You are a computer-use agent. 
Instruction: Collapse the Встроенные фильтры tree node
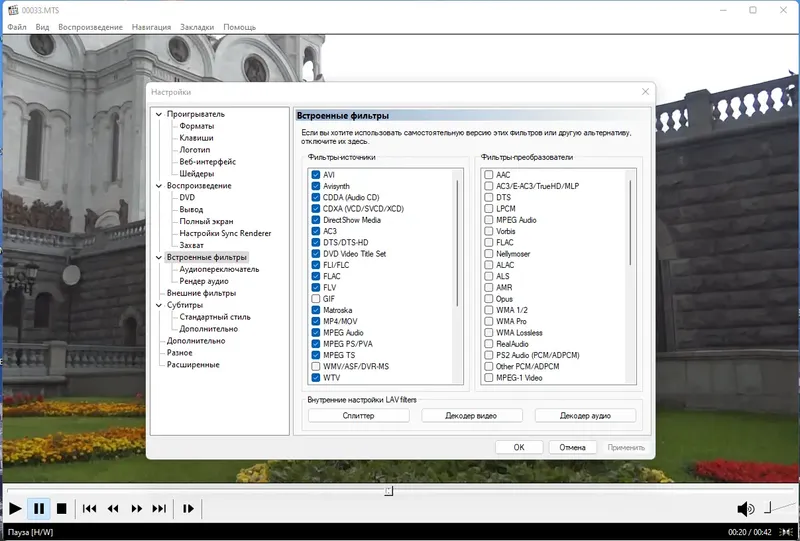159,257
